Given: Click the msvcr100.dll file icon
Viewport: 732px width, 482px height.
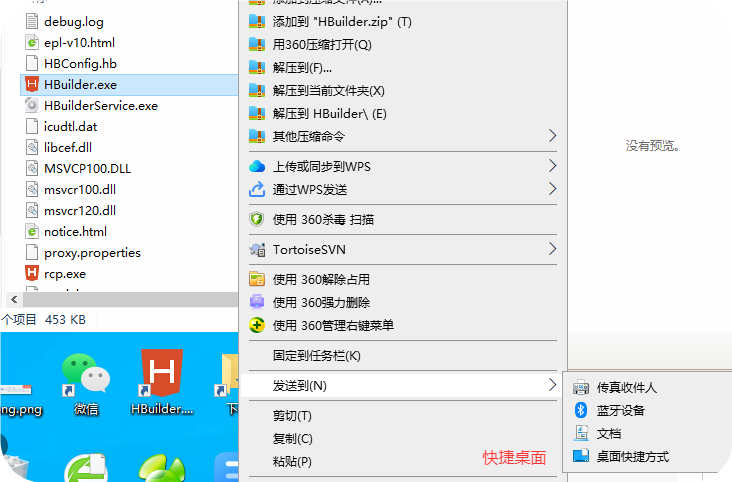Looking at the screenshot, I should pos(32,190).
